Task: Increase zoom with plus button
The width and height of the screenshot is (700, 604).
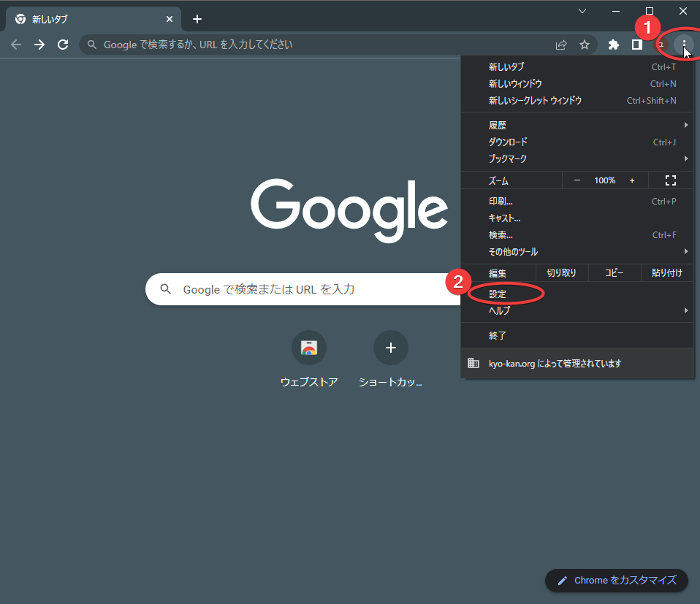Action: (x=632, y=180)
